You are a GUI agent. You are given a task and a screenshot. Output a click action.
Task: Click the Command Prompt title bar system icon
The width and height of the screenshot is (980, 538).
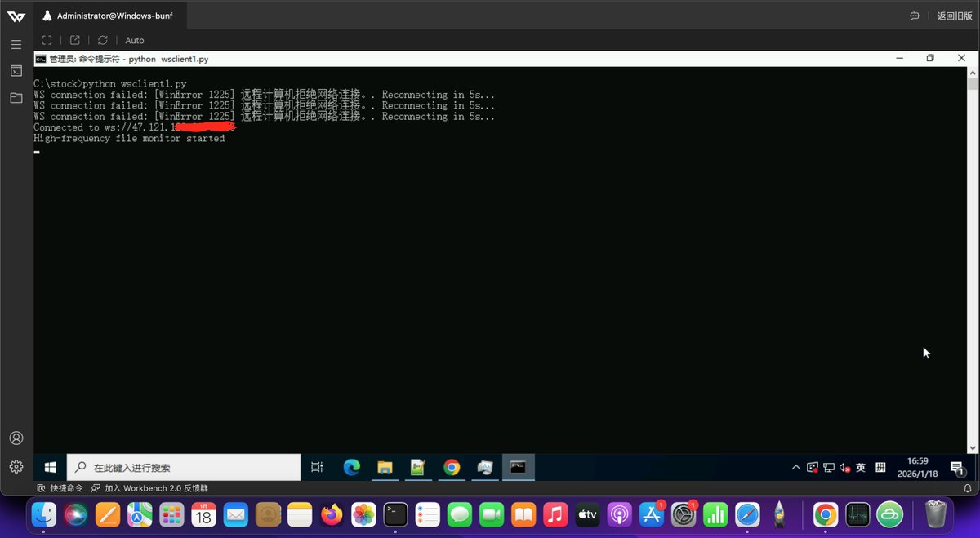(40, 59)
